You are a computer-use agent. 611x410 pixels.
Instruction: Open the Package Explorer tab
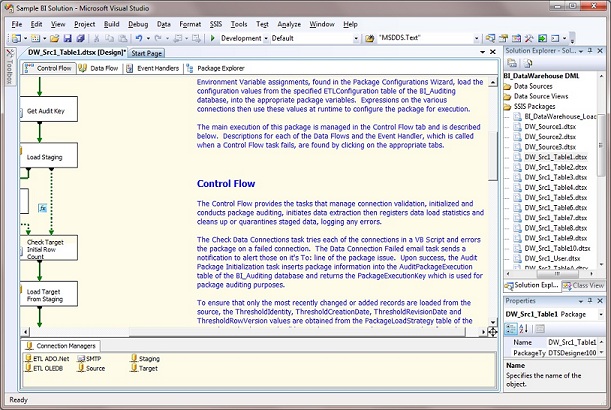(x=215, y=68)
